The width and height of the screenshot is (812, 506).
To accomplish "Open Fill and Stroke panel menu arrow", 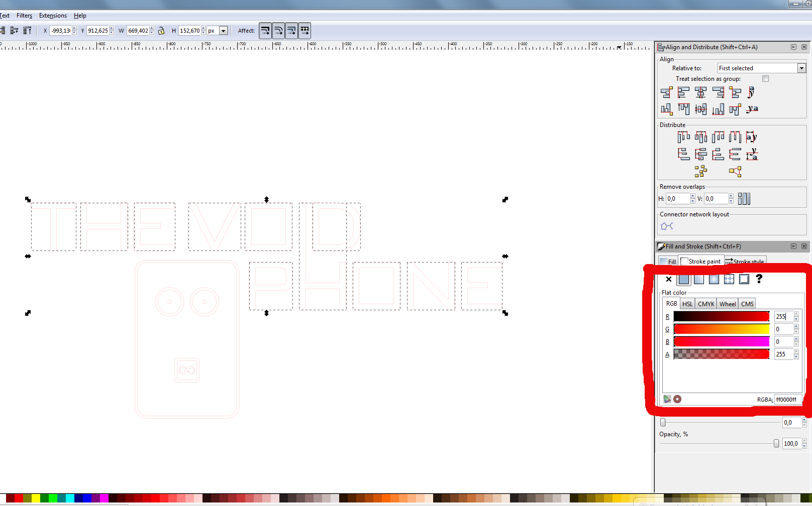I will 794,246.
